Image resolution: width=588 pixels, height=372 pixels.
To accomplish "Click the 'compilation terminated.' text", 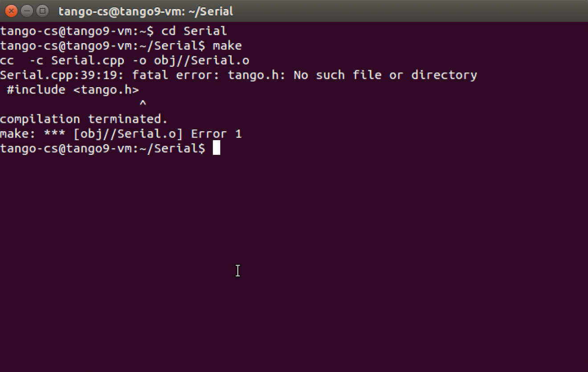I will pyautogui.click(x=84, y=119).
